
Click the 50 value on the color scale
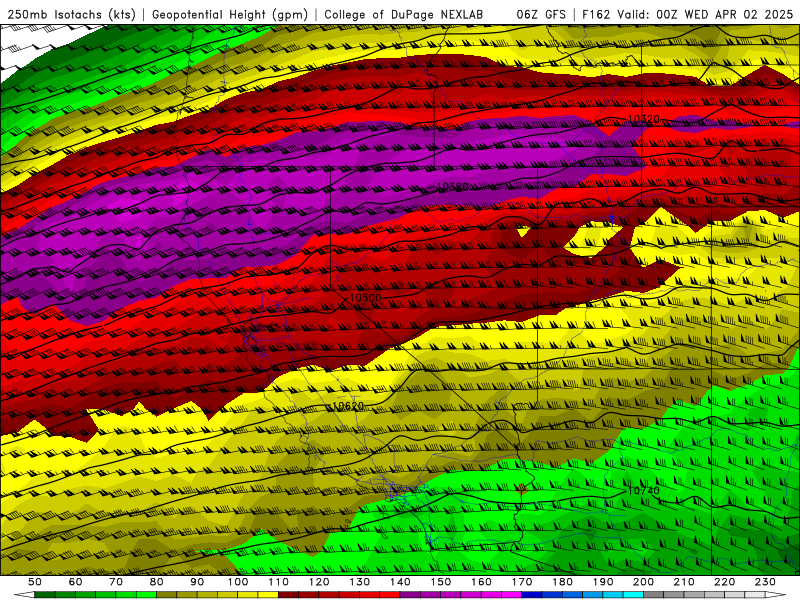(x=35, y=582)
